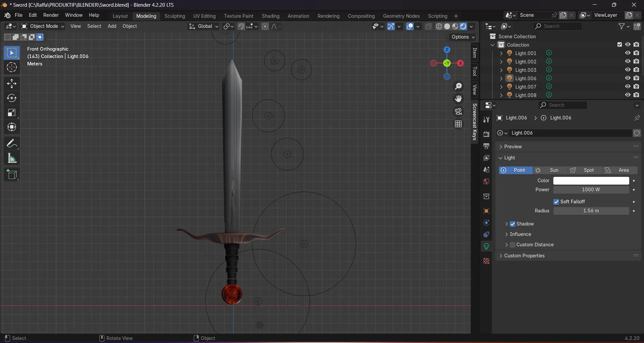
Task: Set light type to Sun
Action: pyautogui.click(x=550, y=170)
